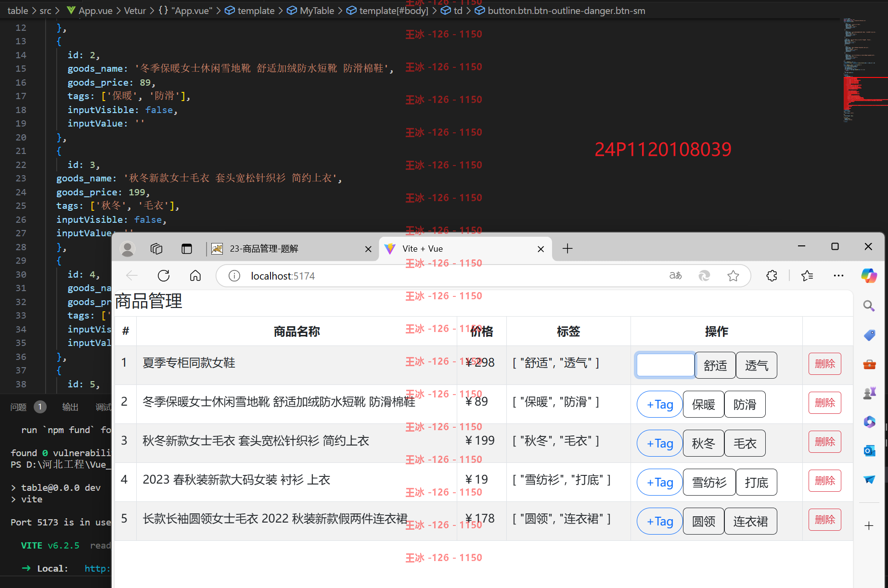Open the 输出 panel tab in VS Code

70,407
